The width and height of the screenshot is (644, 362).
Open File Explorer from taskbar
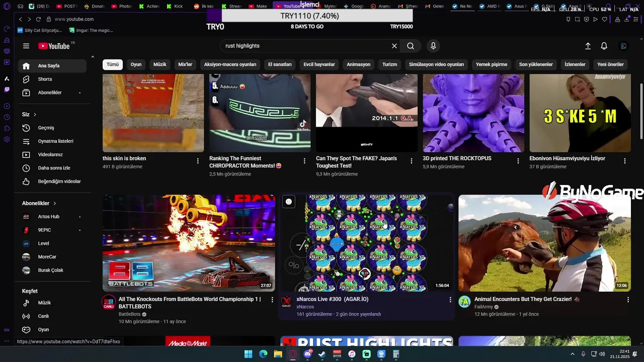click(x=278, y=354)
